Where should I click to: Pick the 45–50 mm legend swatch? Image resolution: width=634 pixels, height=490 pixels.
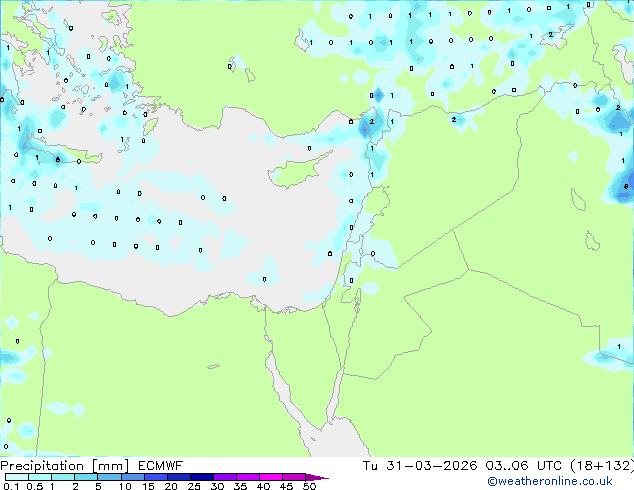(x=294, y=477)
